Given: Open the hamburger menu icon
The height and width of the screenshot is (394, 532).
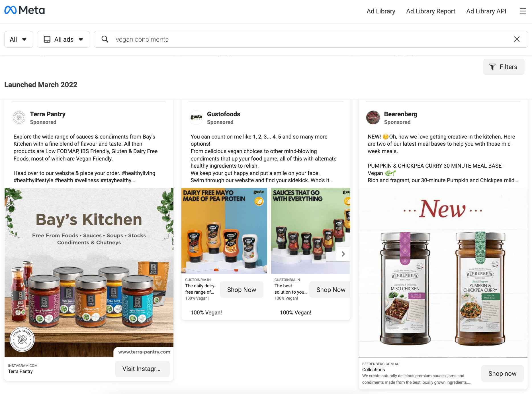Looking at the screenshot, I should click(523, 11).
